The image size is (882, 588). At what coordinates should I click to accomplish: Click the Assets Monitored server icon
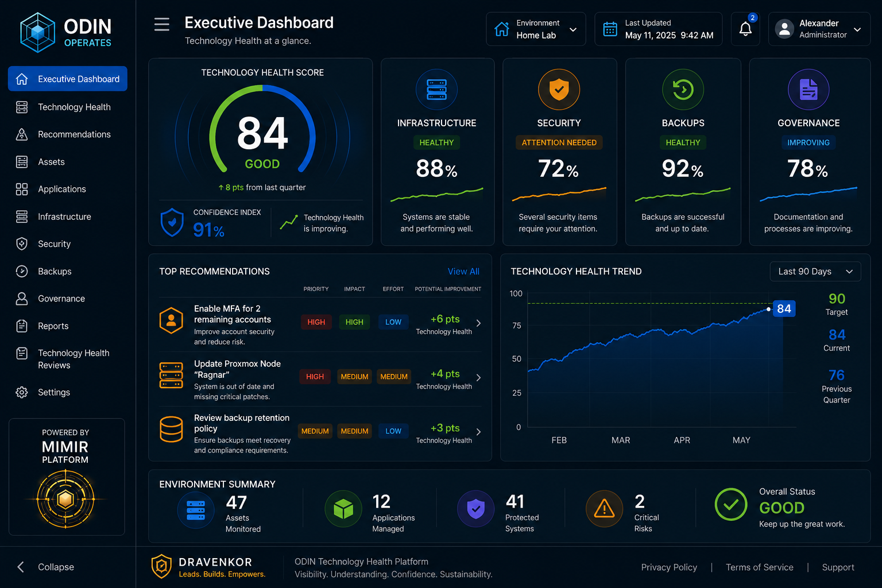[x=196, y=510]
